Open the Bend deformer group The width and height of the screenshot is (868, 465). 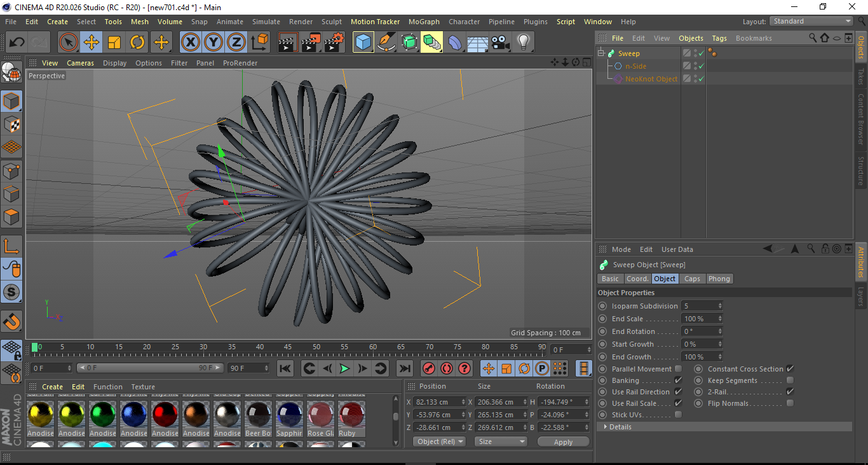coord(455,43)
